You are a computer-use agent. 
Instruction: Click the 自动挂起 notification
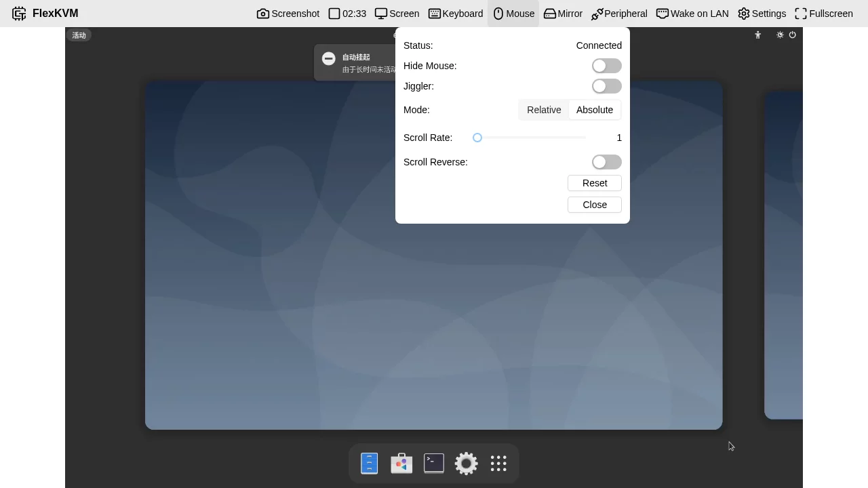coord(355,62)
